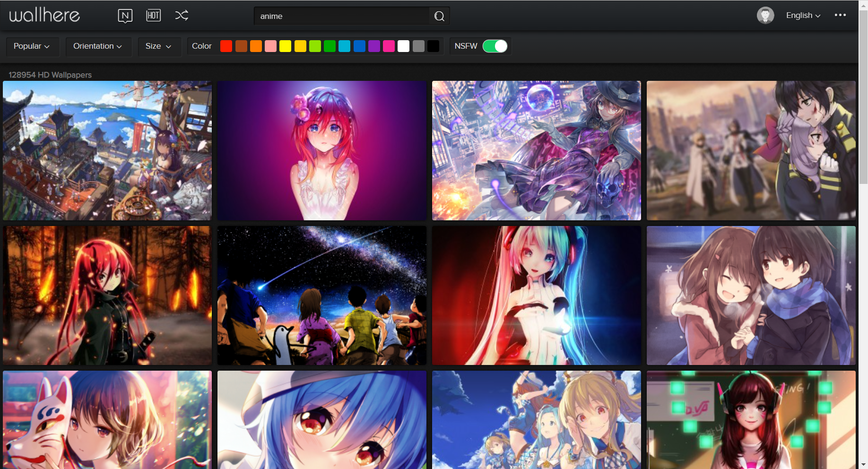868x469 pixels.
Task: Open the three-dots more menu
Action: coord(840,15)
